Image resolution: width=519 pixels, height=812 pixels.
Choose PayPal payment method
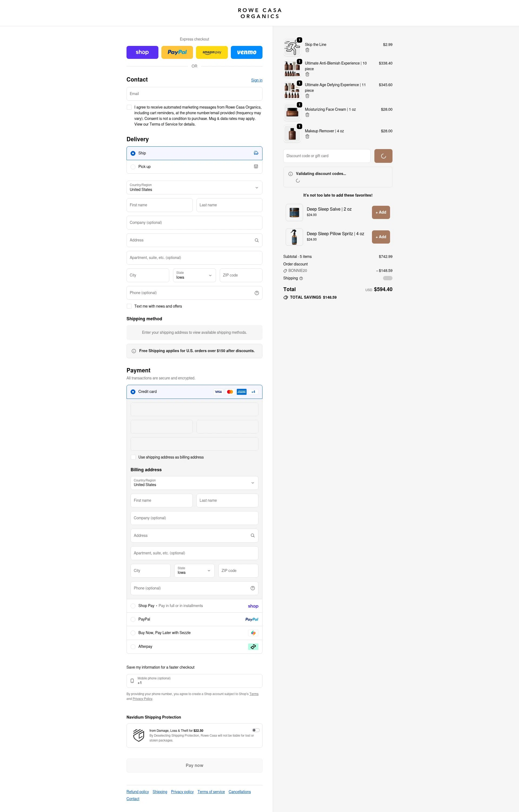pos(133,619)
